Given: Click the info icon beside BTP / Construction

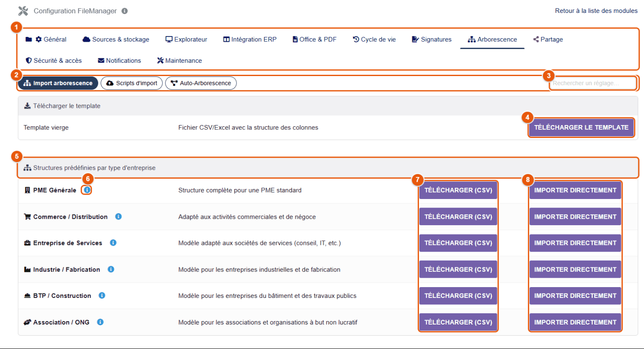Looking at the screenshot, I should (102, 296).
